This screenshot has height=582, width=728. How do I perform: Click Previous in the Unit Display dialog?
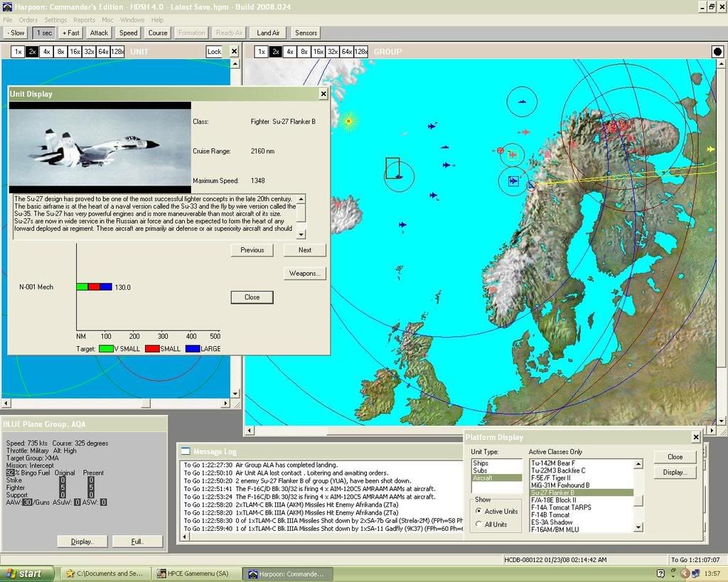252,250
